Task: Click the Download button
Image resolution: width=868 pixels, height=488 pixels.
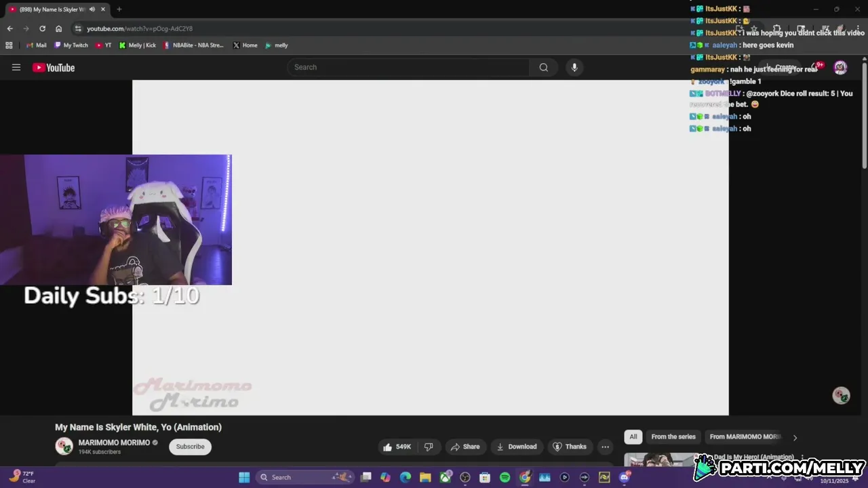Action: coord(517,447)
